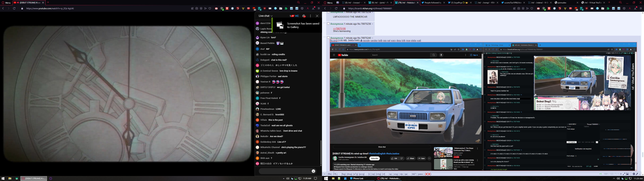The width and height of the screenshot is (644, 181).
Task: Go to the [feg] board link
Action: point(343,174)
